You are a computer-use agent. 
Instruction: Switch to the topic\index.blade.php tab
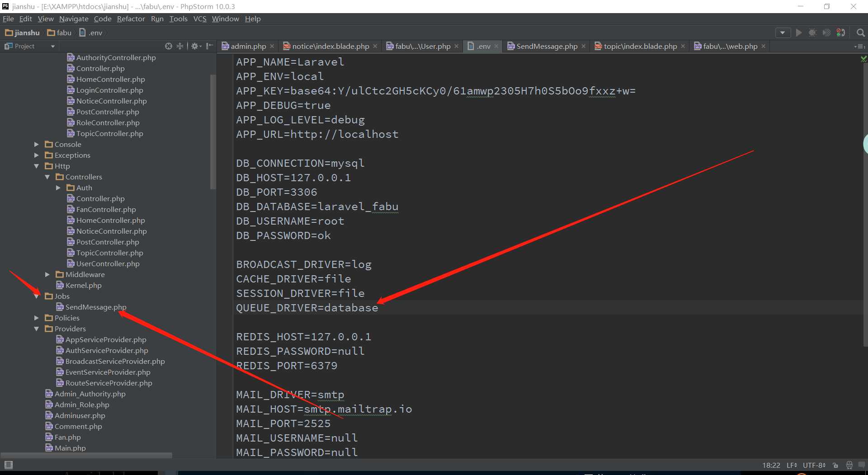(640, 46)
